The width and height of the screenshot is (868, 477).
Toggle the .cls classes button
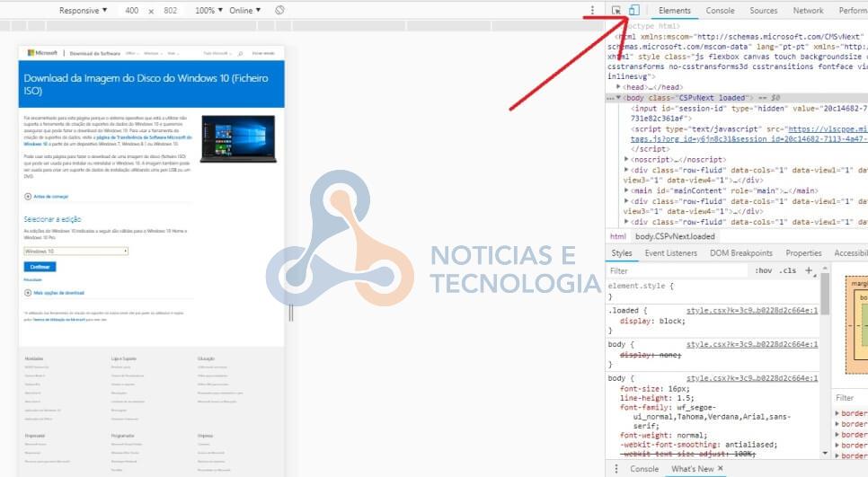pyautogui.click(x=787, y=270)
